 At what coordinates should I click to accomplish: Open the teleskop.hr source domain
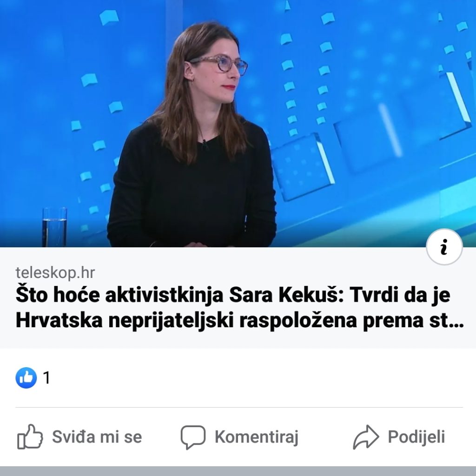55,272
